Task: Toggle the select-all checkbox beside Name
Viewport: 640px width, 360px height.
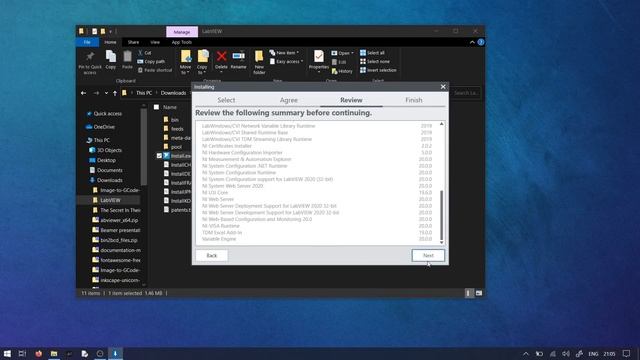Action: tap(156, 107)
